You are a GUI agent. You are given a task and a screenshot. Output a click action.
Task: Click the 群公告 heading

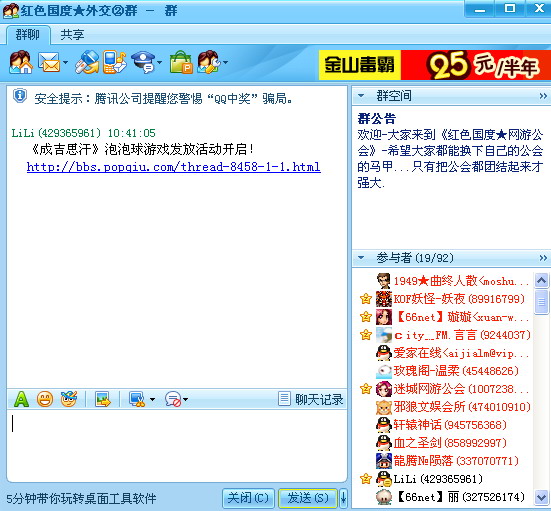tap(376, 118)
